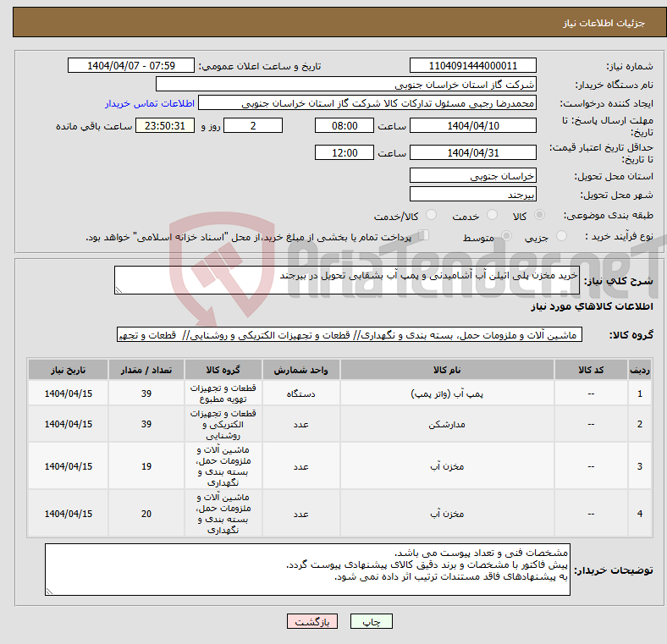Viewport: 667px width, 644px height.
Task: Click the جزئیات اطلاعات نیاز page header
Action: click(x=604, y=23)
